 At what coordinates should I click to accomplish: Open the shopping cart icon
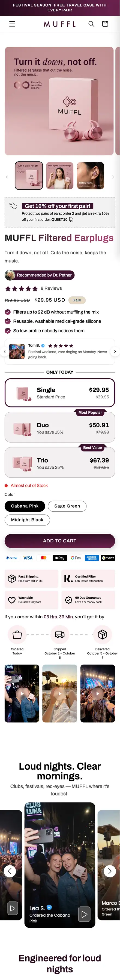(105, 24)
